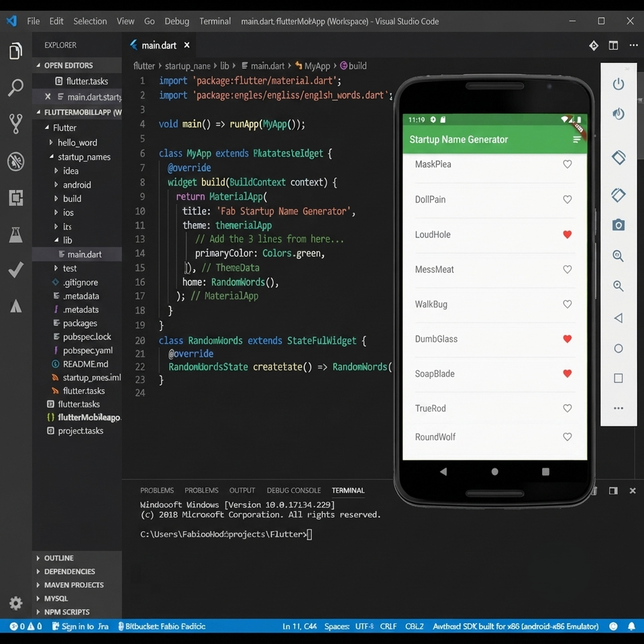The width and height of the screenshot is (644, 644).
Task: Click Sign in to Jira in status bar
Action: point(80,627)
